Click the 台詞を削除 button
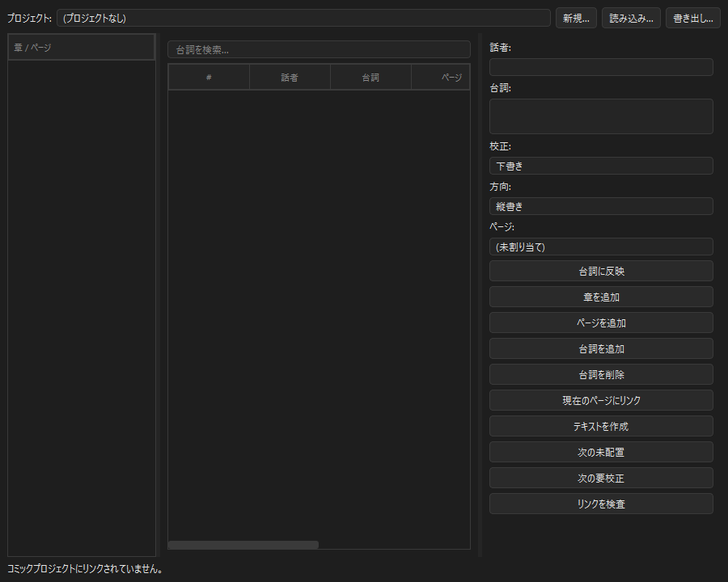The image size is (728, 582). pyautogui.click(x=601, y=374)
